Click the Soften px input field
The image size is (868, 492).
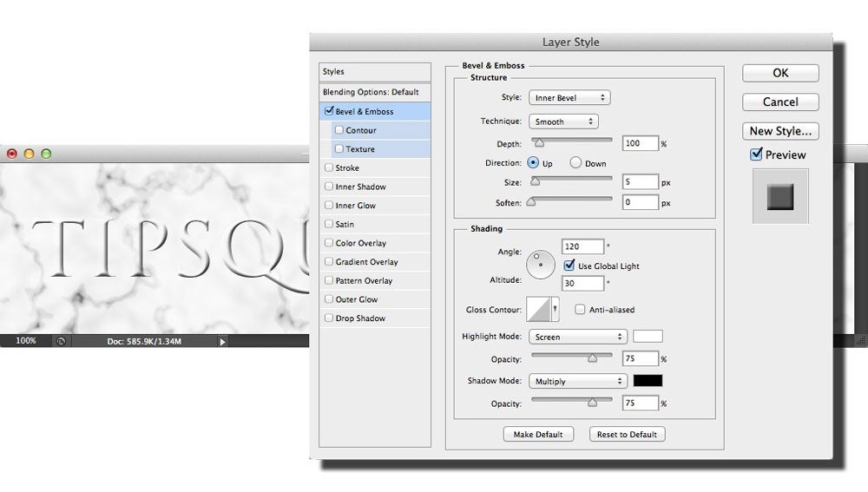coord(641,202)
